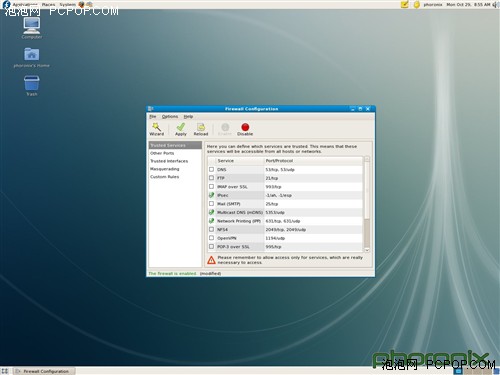
Task: Check POP-3 over SSL service
Action: [x=211, y=247]
